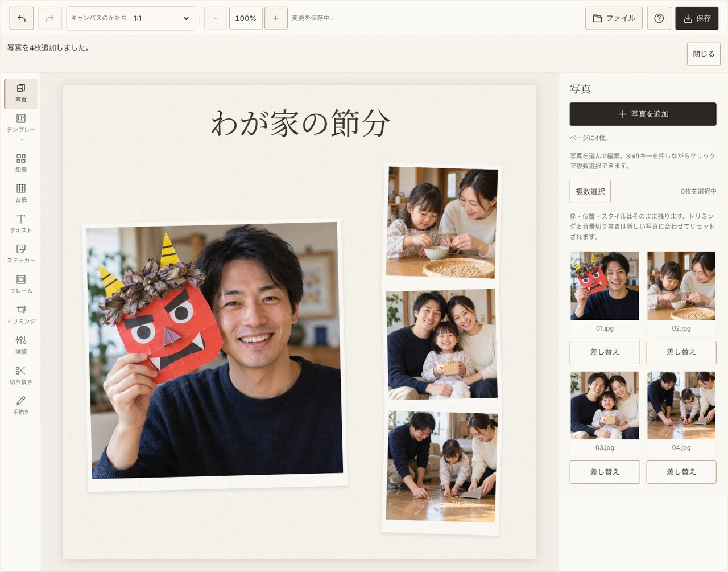This screenshot has height=572, width=728.
Task: Choose the 手描き freehand drawing tool
Action: (x=21, y=405)
